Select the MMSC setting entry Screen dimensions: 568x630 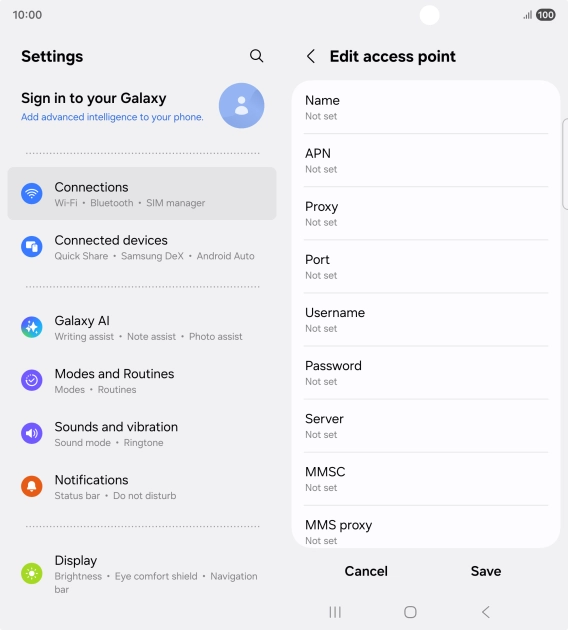(x=426, y=479)
